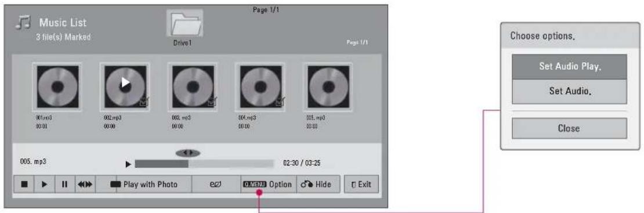Click the 005.mp3 file name under thumbnail
Image resolution: width=644 pixels, height=213 pixels.
coord(316,118)
